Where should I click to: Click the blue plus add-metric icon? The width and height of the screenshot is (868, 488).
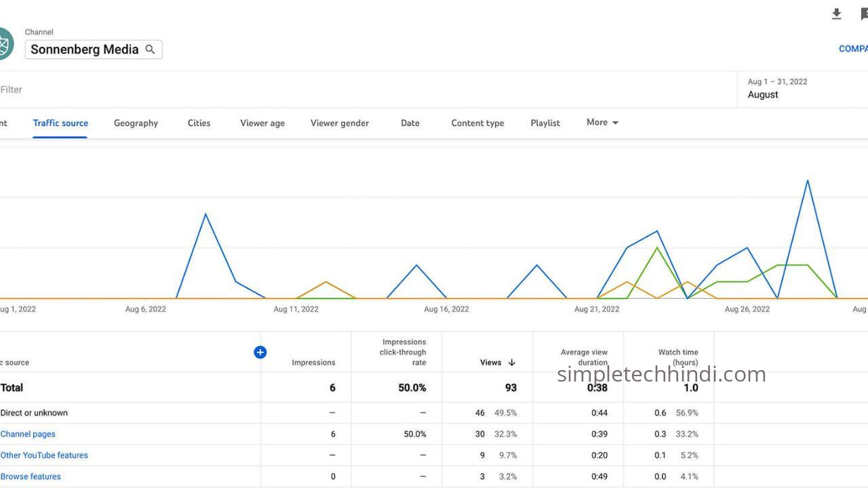260,352
